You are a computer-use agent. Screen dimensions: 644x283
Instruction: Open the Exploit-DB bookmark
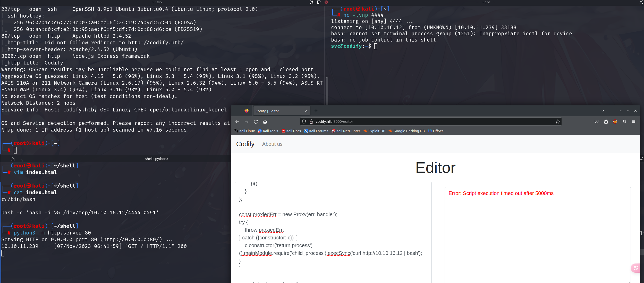point(374,131)
